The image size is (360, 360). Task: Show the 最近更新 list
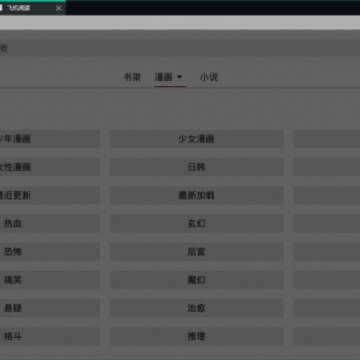50,195
